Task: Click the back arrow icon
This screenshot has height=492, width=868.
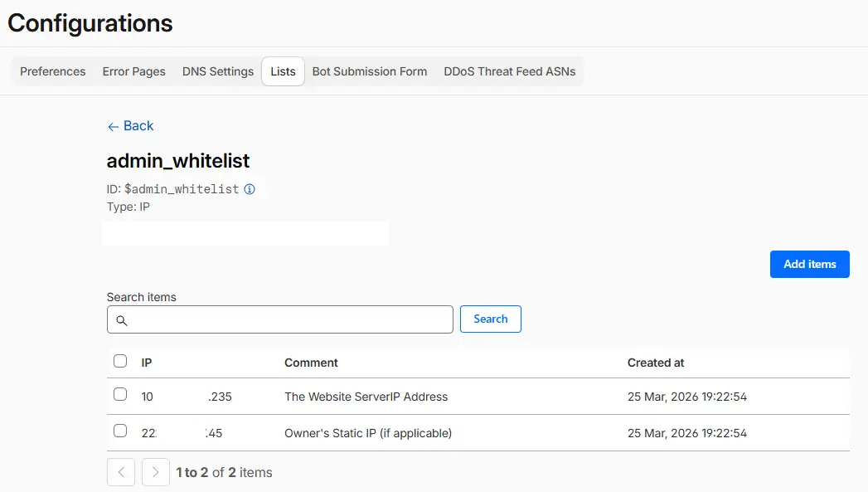Action: point(113,127)
